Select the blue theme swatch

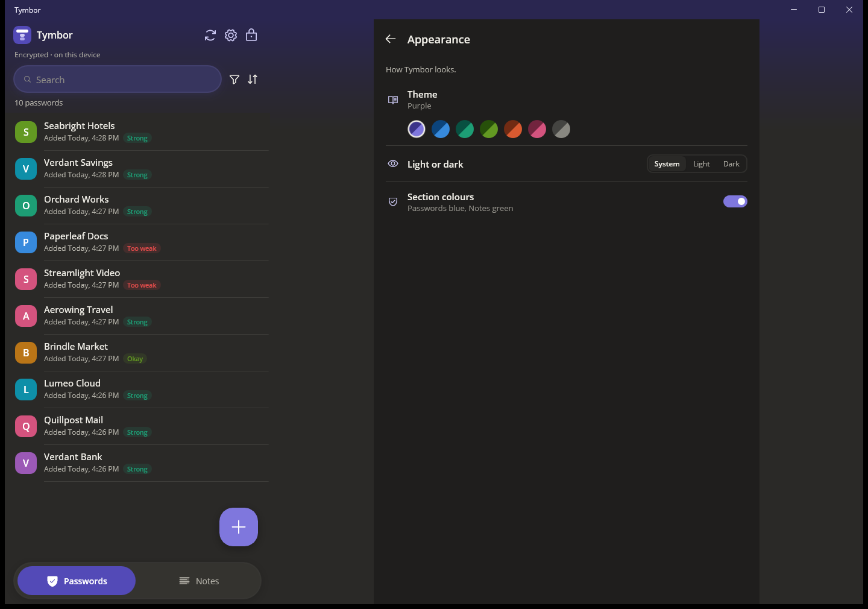pos(441,129)
